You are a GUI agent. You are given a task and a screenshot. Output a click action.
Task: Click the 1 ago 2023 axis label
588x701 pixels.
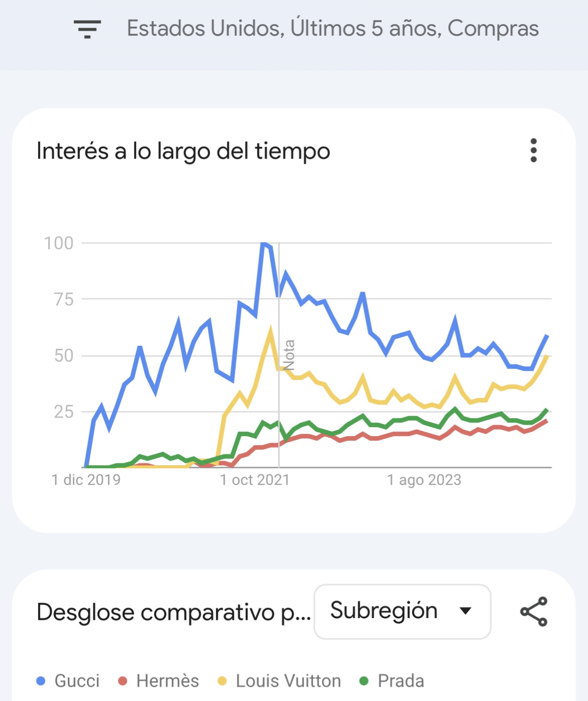tap(424, 480)
